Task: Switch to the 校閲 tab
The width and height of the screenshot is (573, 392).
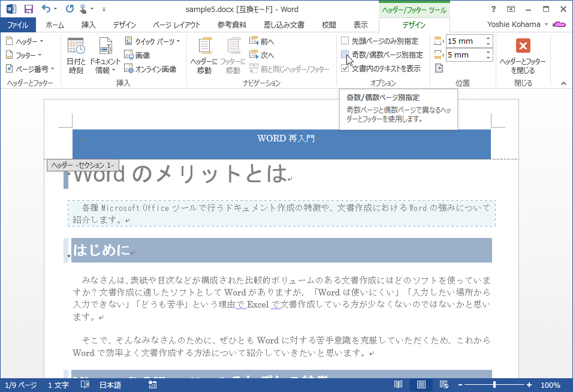Action: pos(328,25)
